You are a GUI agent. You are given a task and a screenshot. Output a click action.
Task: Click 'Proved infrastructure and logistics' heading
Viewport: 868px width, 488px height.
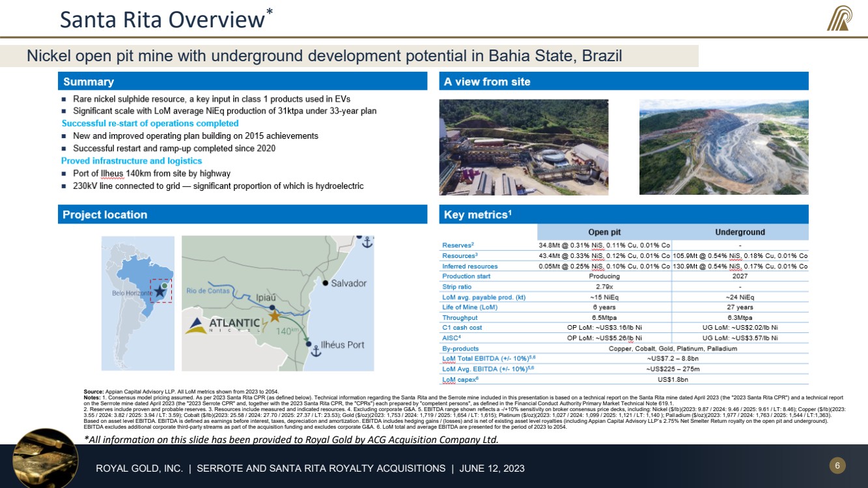pyautogui.click(x=132, y=161)
